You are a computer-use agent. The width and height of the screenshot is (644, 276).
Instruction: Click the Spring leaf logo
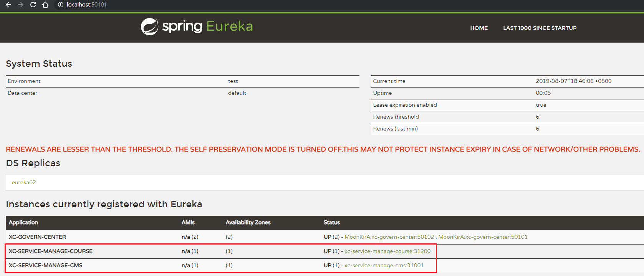pyautogui.click(x=149, y=26)
